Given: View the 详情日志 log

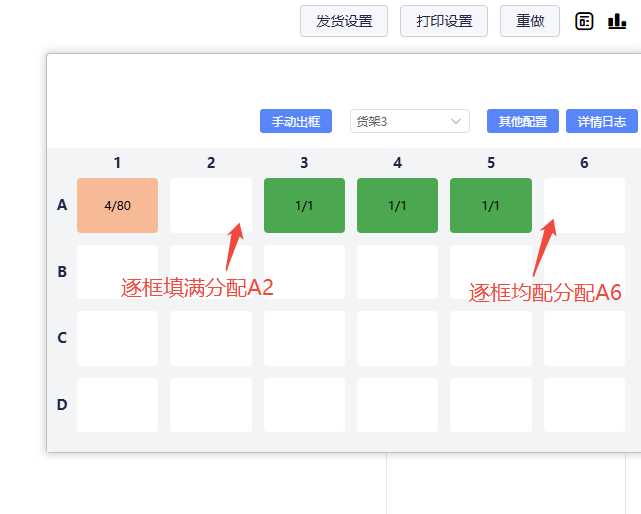Looking at the screenshot, I should (602, 121).
